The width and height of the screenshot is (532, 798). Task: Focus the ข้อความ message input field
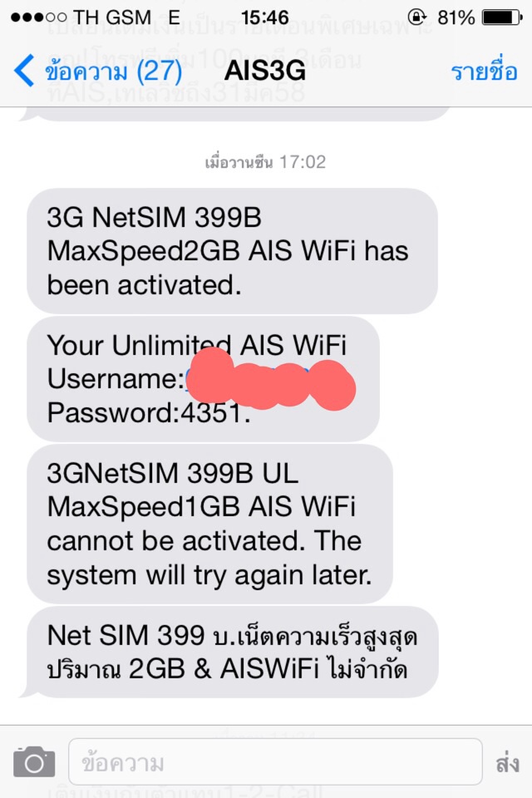[x=275, y=762]
